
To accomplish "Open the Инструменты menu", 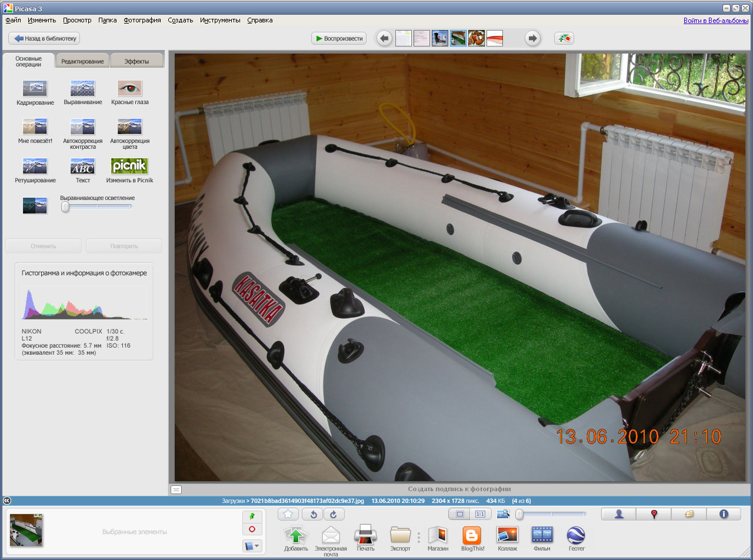I will tap(220, 20).
